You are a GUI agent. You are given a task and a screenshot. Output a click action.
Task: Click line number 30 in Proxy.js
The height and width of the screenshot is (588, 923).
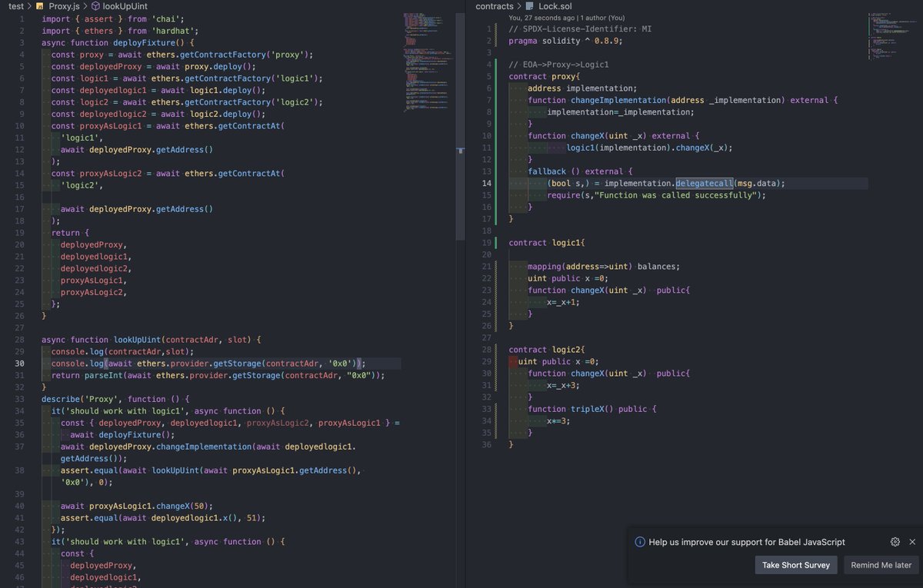[x=21, y=364]
